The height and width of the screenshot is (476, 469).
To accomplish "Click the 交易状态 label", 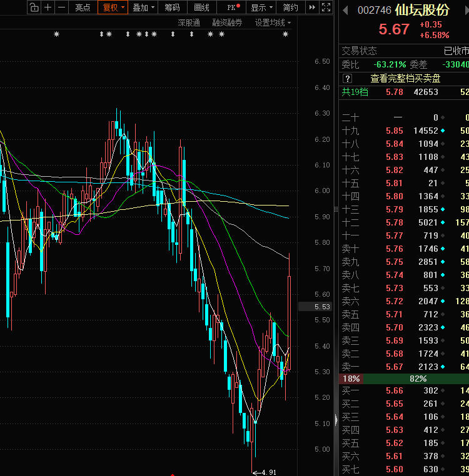I will [x=360, y=51].
